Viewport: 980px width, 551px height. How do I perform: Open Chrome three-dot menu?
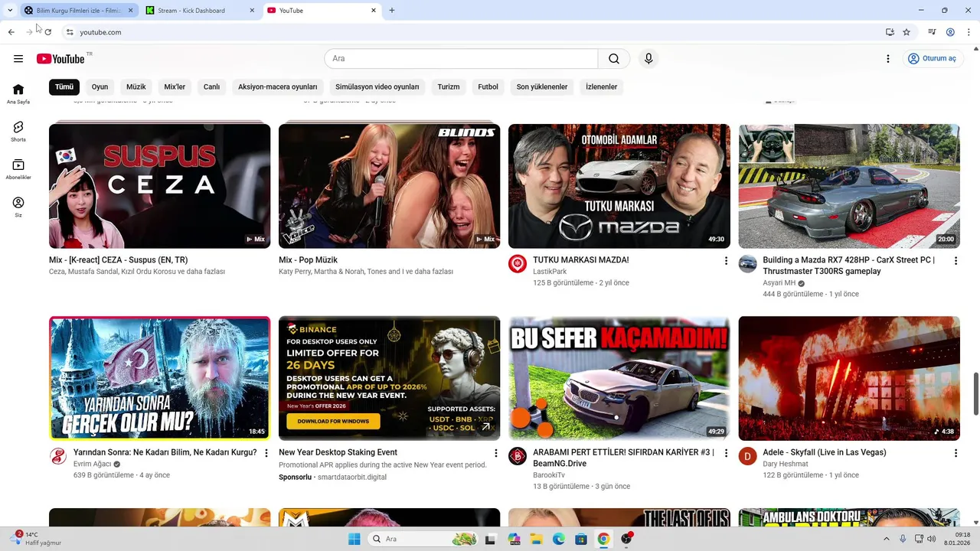point(969,32)
